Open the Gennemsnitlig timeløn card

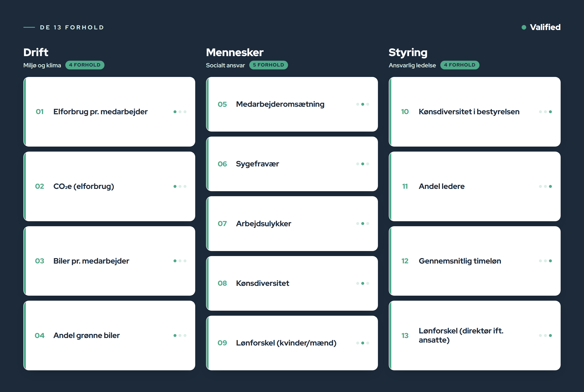click(x=475, y=261)
